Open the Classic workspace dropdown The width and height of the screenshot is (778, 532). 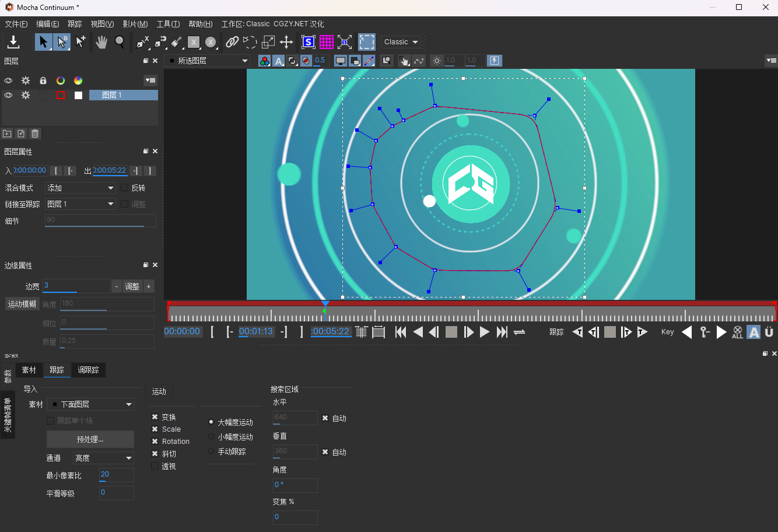click(x=401, y=42)
